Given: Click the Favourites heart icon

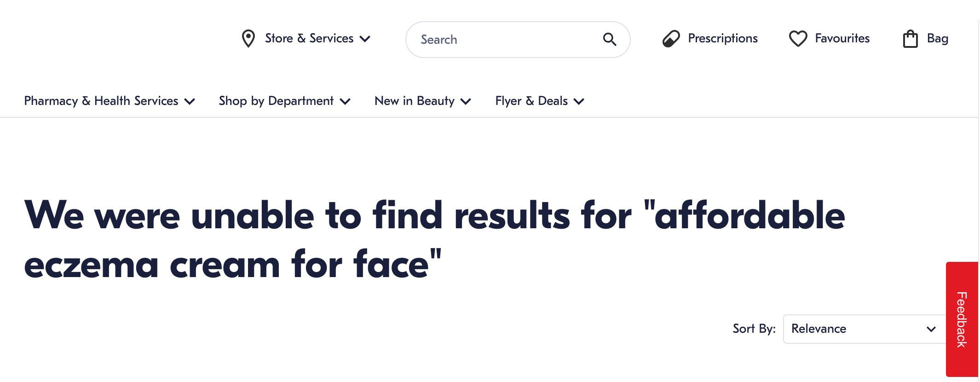Looking at the screenshot, I should tap(798, 39).
